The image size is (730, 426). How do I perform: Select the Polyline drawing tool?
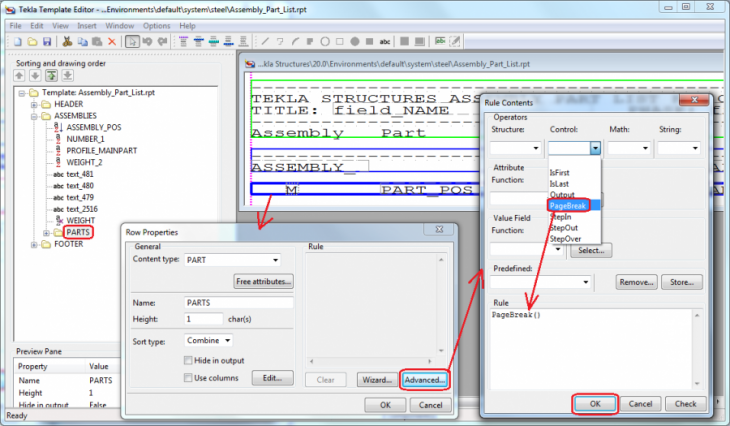point(280,41)
